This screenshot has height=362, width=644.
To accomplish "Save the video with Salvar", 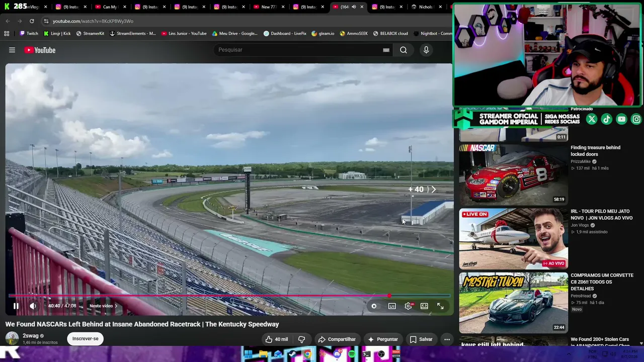I will click(421, 339).
